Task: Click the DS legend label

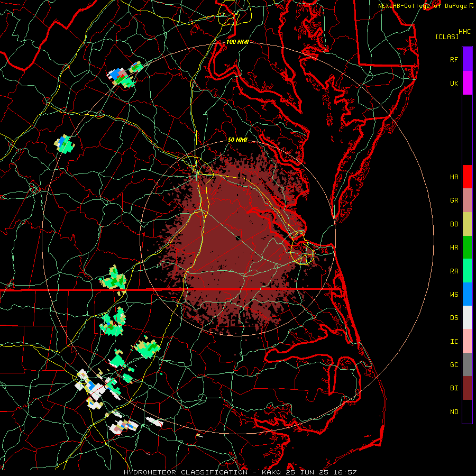Action: click(x=454, y=317)
